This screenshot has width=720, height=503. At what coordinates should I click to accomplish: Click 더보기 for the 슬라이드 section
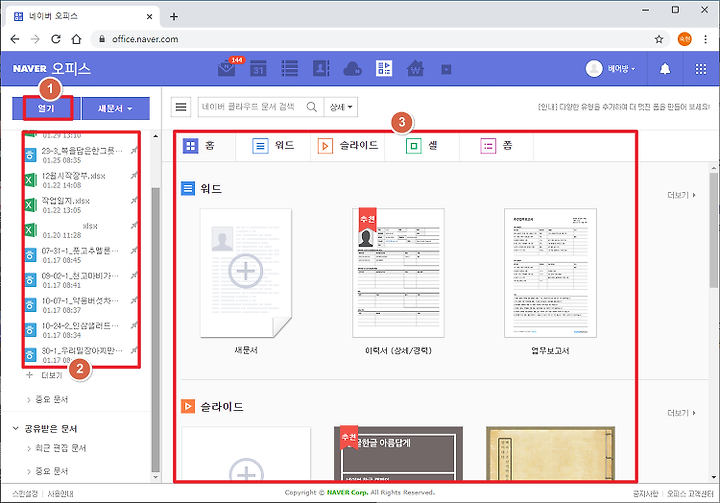pos(681,413)
